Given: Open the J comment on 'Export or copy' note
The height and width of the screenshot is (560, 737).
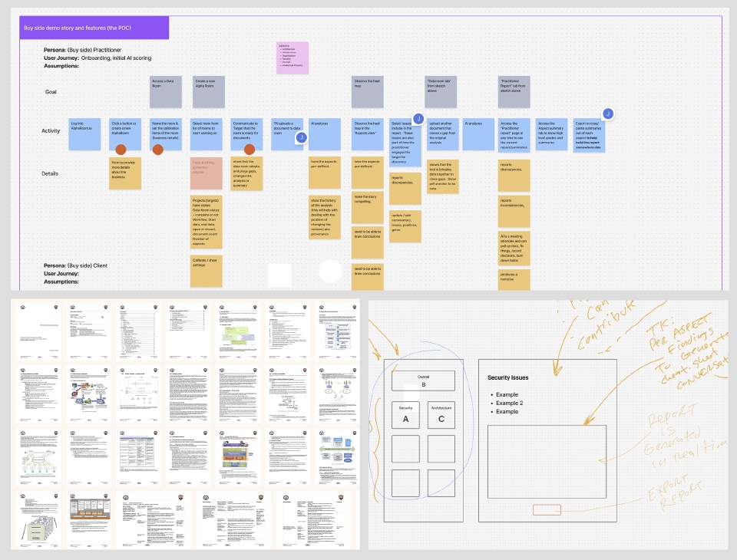Looking at the screenshot, I should (x=608, y=114).
